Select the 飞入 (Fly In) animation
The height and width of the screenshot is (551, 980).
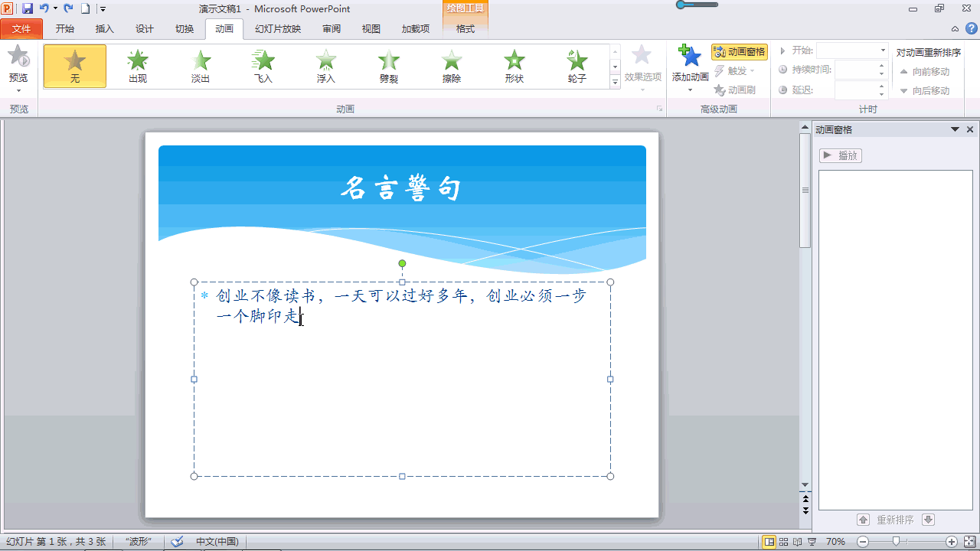(263, 66)
